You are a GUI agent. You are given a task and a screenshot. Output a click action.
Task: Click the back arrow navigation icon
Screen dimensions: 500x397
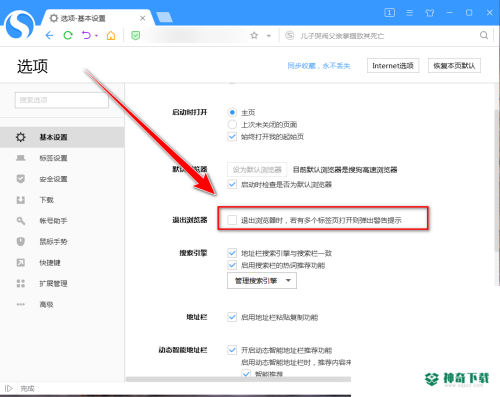pyautogui.click(x=49, y=35)
